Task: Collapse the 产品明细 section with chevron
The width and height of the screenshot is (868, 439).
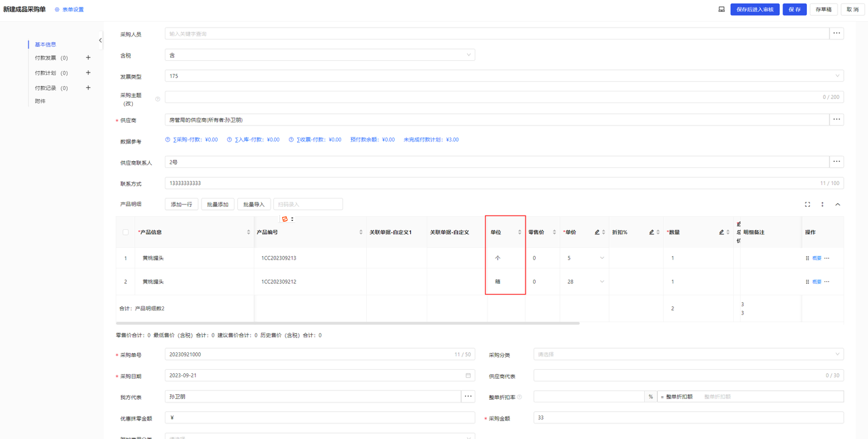Action: coord(837,204)
